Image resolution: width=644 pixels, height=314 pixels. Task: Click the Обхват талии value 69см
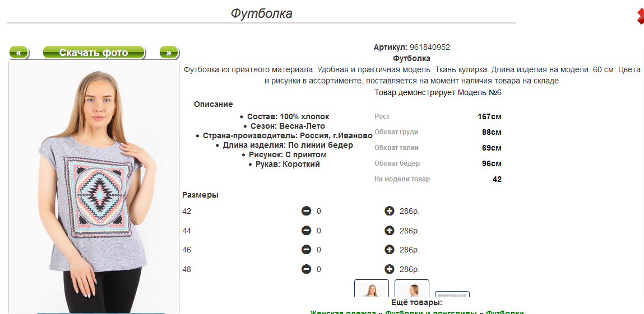tap(492, 148)
